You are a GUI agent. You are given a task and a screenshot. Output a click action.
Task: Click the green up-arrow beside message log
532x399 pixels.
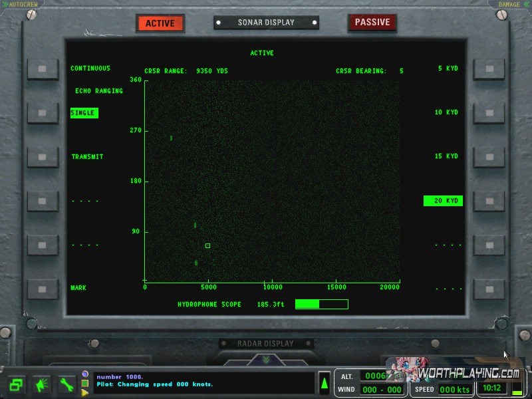point(325,383)
